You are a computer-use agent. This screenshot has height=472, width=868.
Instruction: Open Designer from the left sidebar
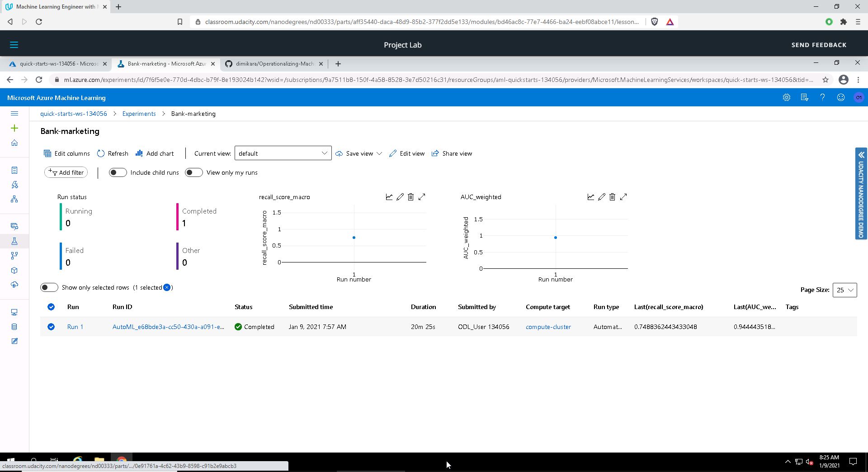14,199
